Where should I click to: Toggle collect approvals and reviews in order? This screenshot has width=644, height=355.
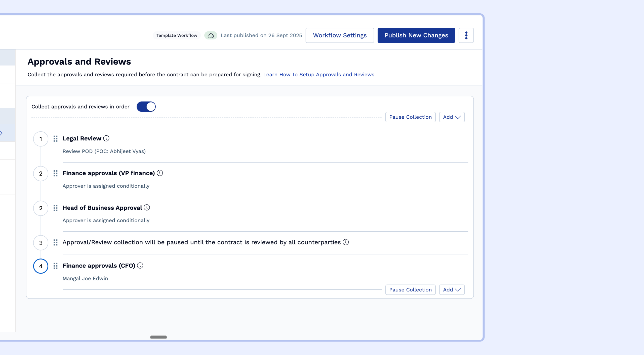pos(146,107)
